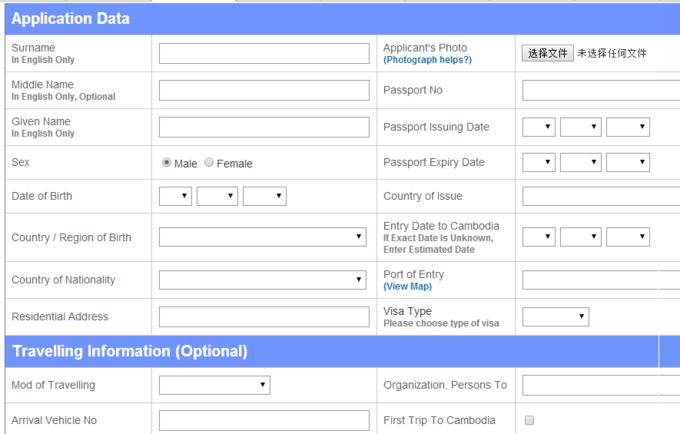Screen dimensions: 680x434
Task: Open the first Date of Birth dropdown
Action: coord(175,196)
